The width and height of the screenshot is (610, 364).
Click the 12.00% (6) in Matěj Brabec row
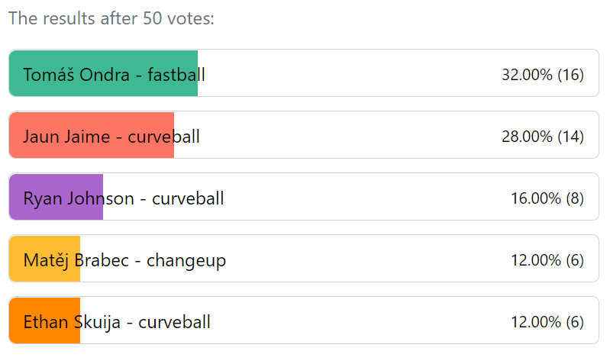click(x=547, y=260)
